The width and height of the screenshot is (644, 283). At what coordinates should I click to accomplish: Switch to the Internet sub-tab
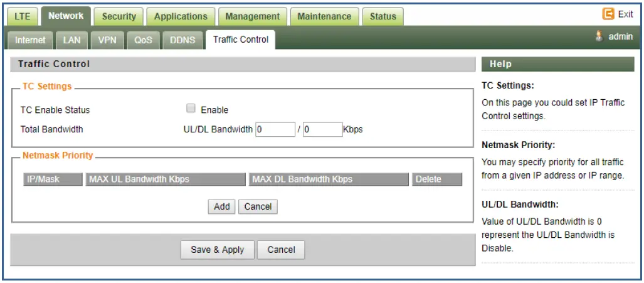pos(30,40)
